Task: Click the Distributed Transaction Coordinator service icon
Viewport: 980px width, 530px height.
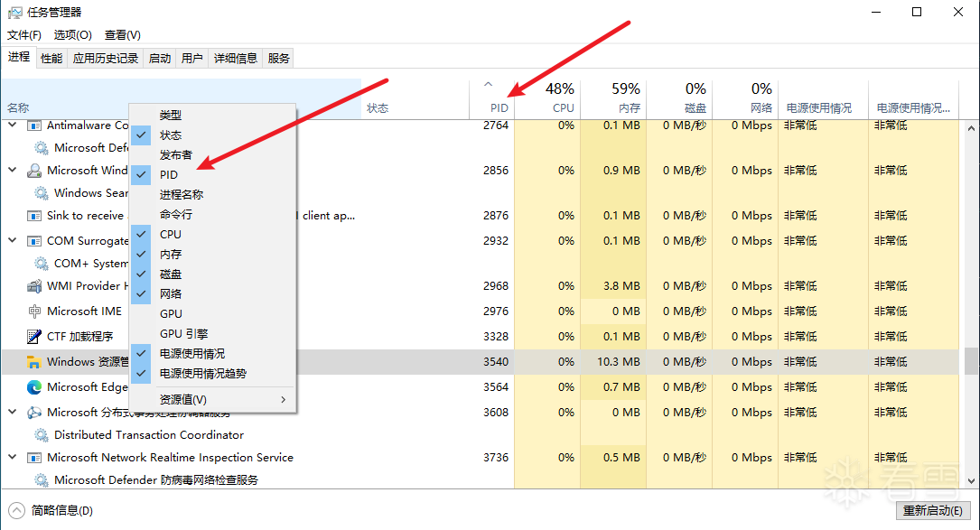Action: tap(42, 435)
